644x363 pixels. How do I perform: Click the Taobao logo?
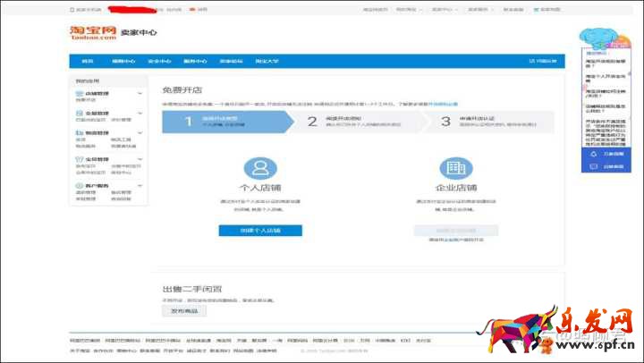(93, 33)
